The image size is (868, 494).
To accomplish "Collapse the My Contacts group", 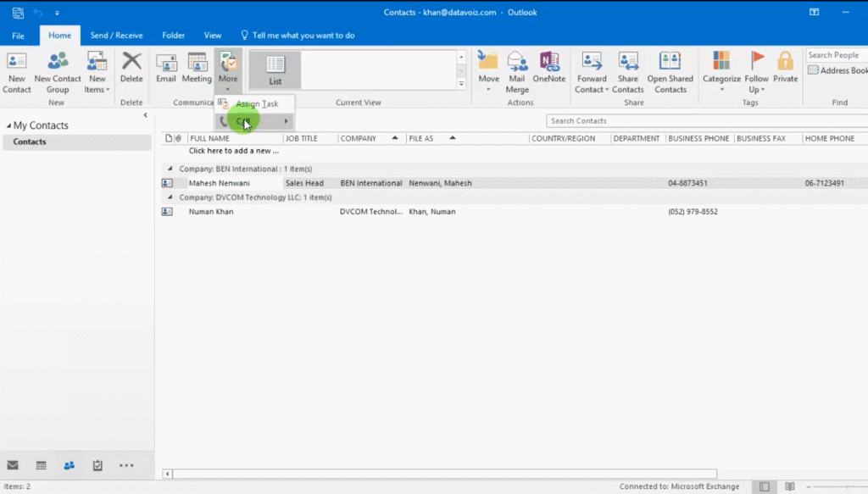I will 8,125.
